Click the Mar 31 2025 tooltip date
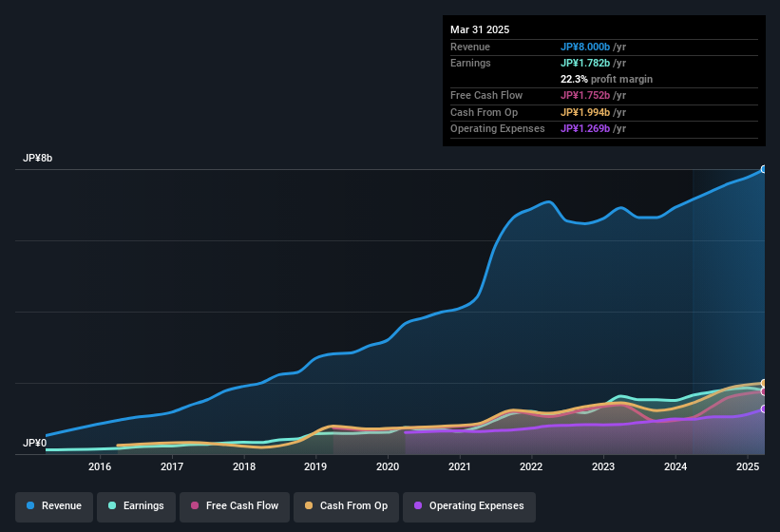Image resolution: width=780 pixels, height=532 pixels. tap(480, 29)
